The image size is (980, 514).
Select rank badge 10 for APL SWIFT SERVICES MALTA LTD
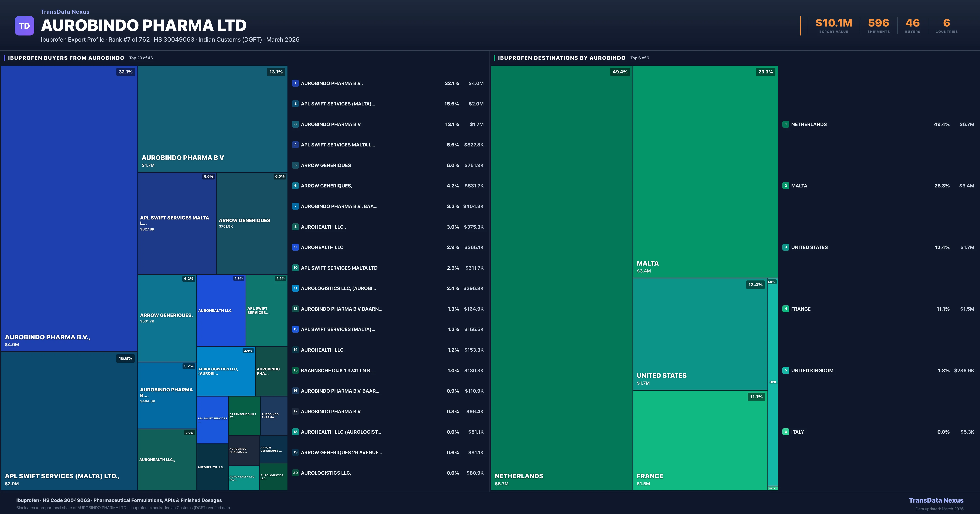(295, 268)
